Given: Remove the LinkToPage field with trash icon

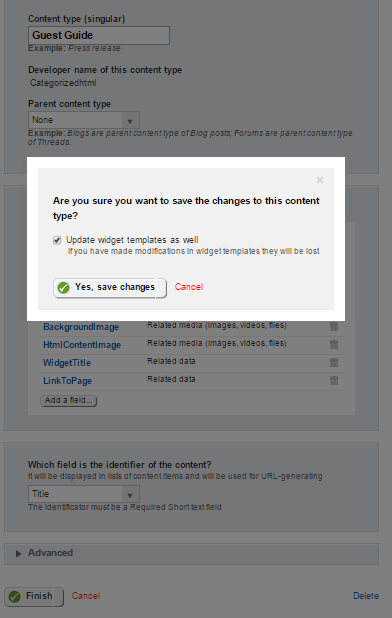Looking at the screenshot, I should coord(334,380).
